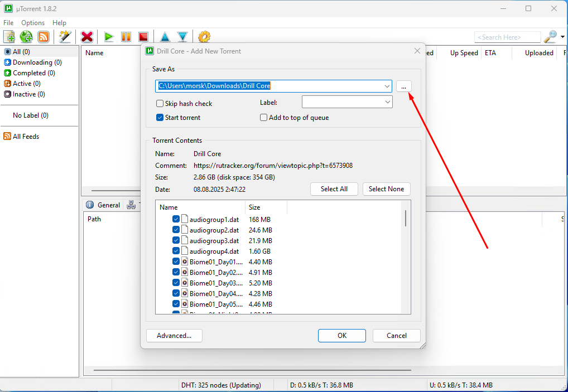This screenshot has width=568, height=392.
Task: Click the red X Remove torrent icon
Action: (x=87, y=37)
